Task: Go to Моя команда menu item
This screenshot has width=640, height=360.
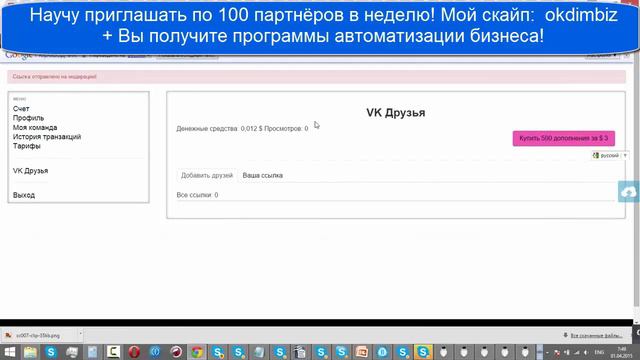Action: (x=35, y=127)
